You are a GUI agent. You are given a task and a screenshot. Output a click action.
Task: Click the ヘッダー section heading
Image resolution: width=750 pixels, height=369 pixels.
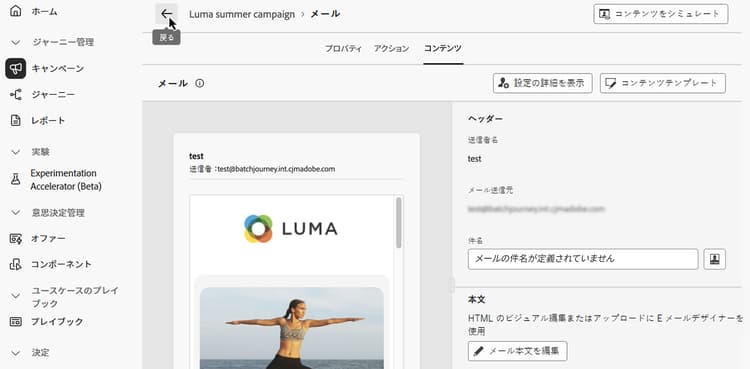point(485,119)
